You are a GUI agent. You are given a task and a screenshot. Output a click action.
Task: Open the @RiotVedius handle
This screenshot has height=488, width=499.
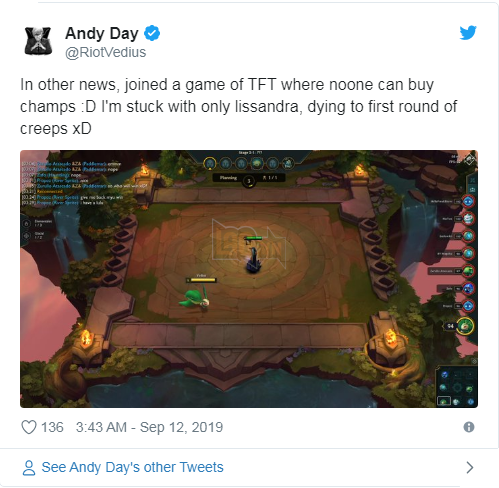(105, 52)
